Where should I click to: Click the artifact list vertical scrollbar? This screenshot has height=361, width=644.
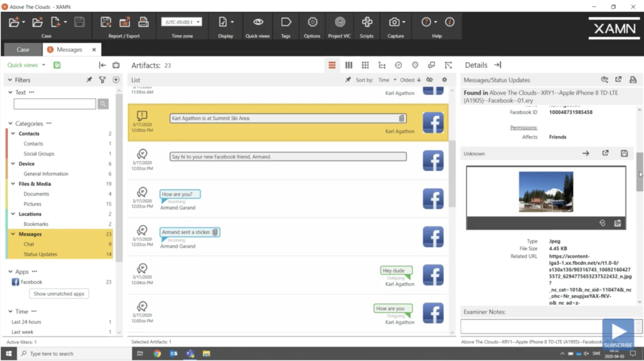pyautogui.click(x=452, y=174)
